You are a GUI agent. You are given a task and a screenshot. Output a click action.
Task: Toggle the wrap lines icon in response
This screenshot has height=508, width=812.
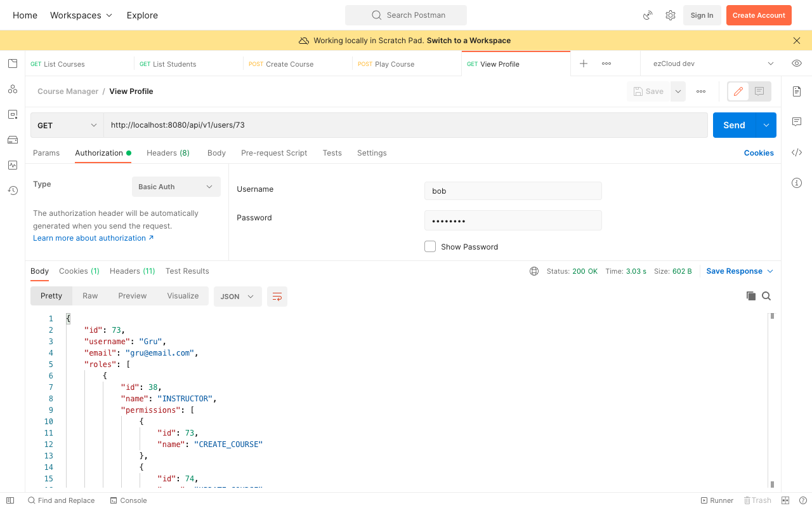277,297
